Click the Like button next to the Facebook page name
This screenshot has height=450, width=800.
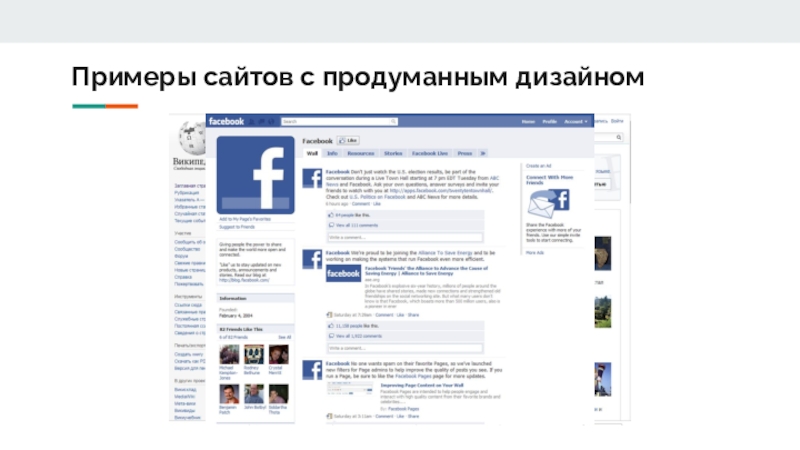pos(348,140)
